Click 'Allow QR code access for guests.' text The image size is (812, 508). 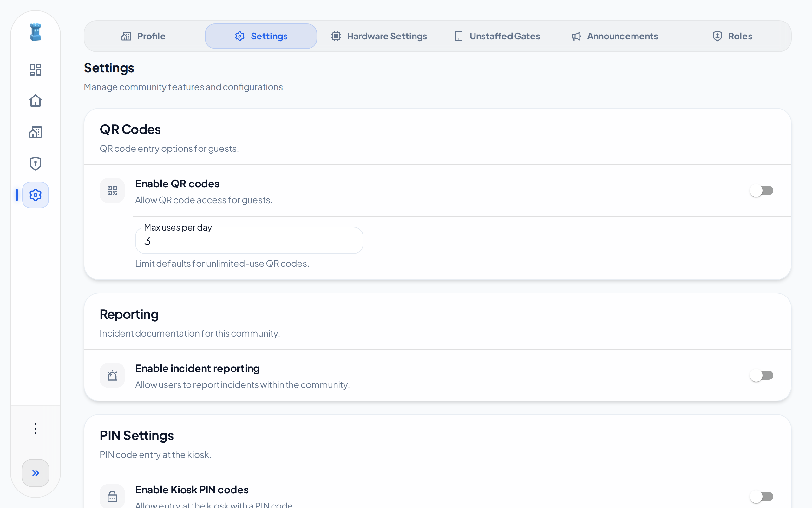pos(204,200)
